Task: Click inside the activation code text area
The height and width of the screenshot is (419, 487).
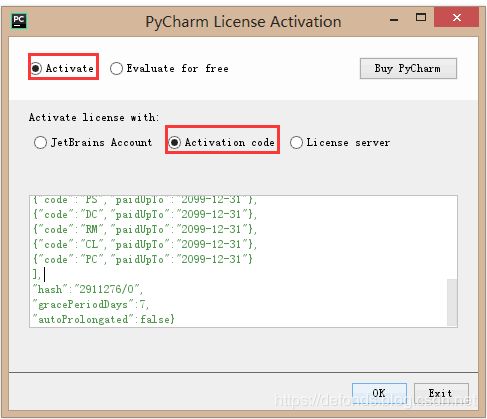Action: 243,261
